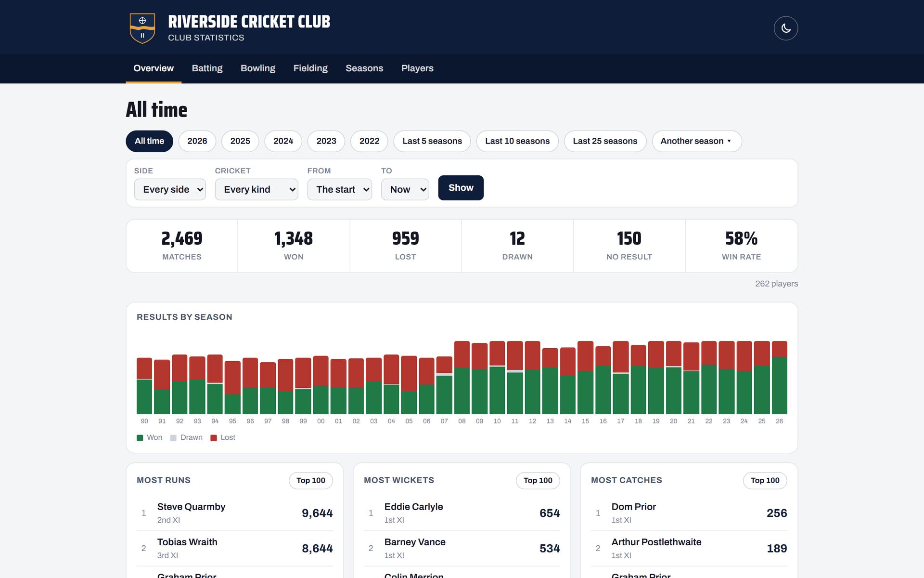This screenshot has height=578, width=924.
Task: Click the Show button
Action: (x=461, y=188)
